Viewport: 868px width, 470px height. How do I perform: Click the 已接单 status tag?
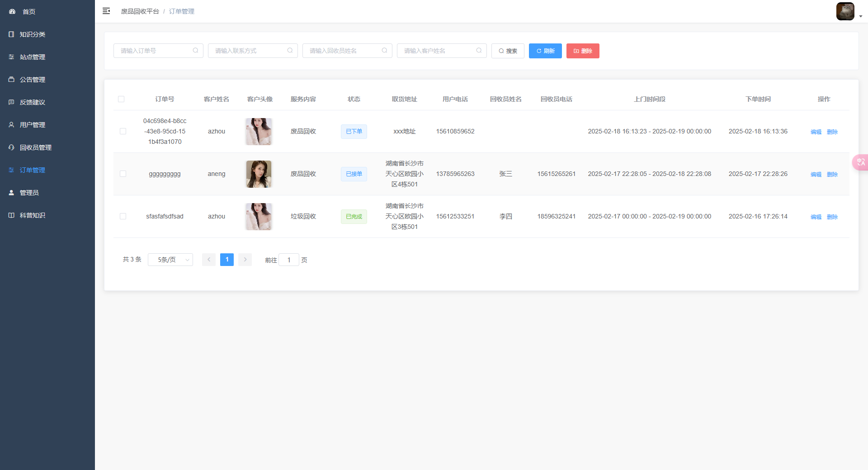point(354,174)
